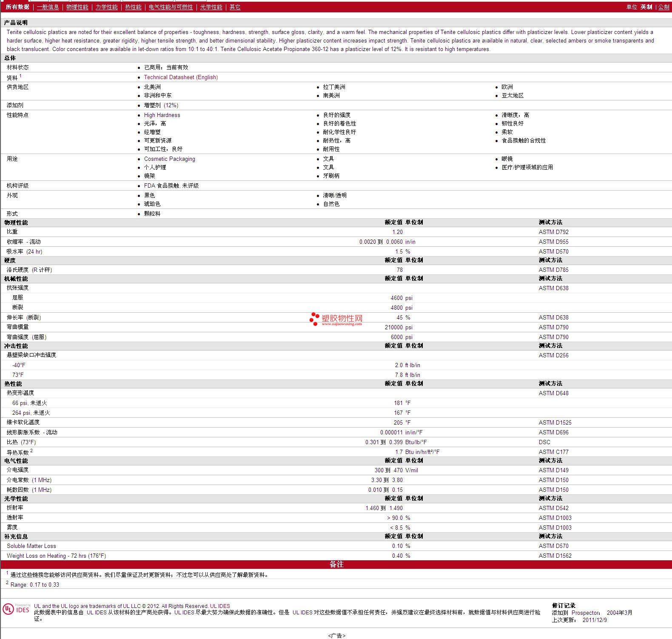
Task: Click footnote marker 2 beside 导热系数
Action: point(31,451)
